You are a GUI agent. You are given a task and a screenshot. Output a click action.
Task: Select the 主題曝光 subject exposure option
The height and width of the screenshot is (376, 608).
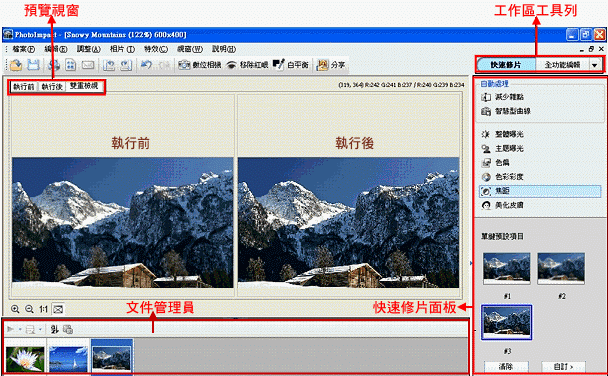(502, 148)
